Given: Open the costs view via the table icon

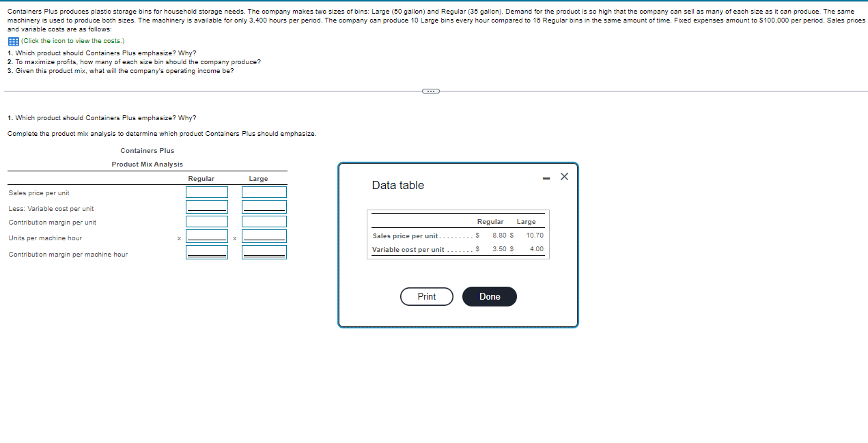Looking at the screenshot, I should 12,41.
